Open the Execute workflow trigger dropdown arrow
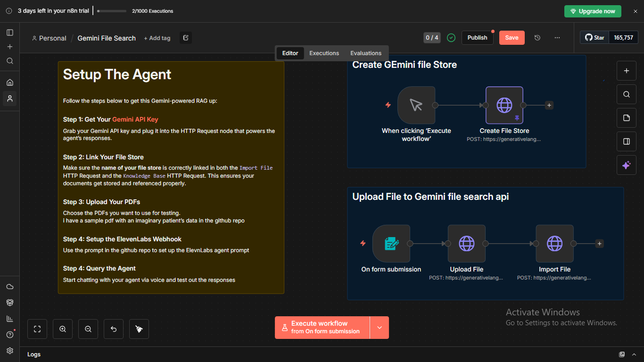The width and height of the screenshot is (644, 362). click(x=380, y=328)
